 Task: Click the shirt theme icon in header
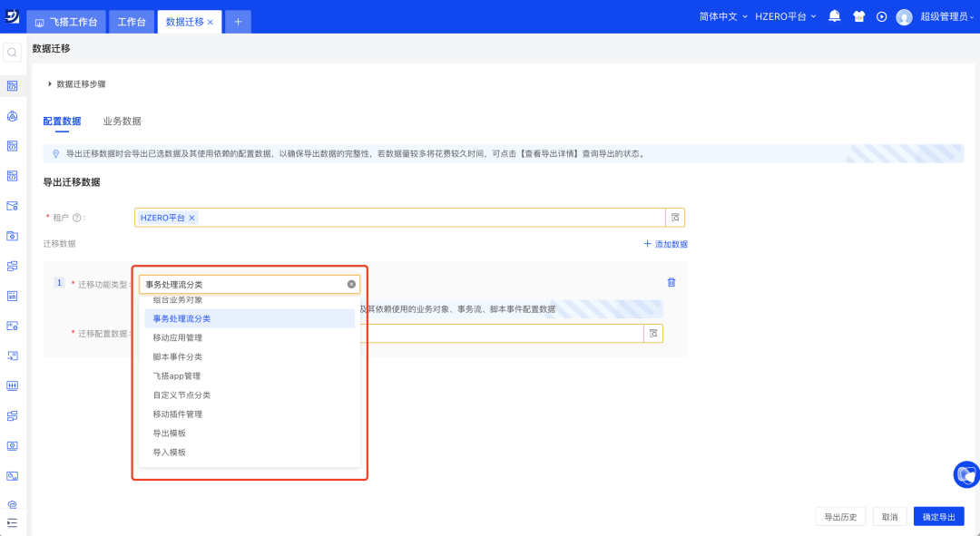858,16
